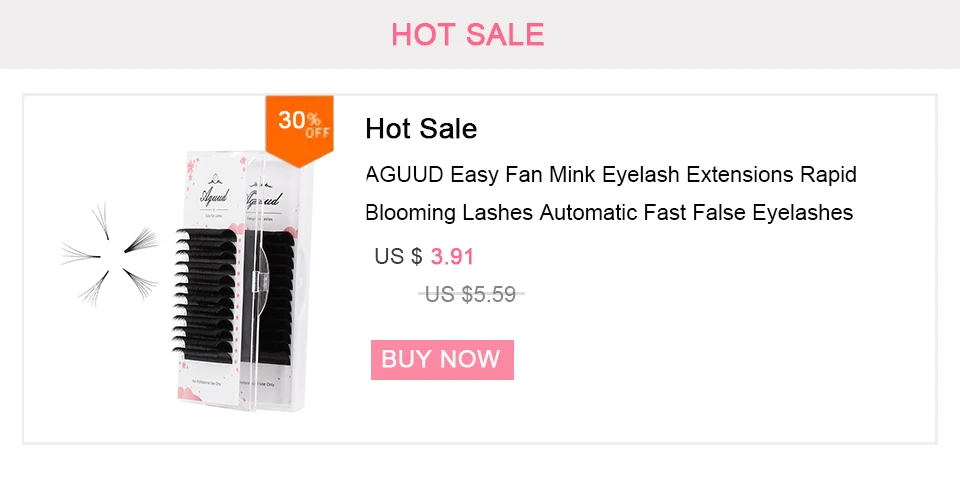This screenshot has width=960, height=480.
Task: Click the US $ currency label
Action: pyautogui.click(x=398, y=257)
